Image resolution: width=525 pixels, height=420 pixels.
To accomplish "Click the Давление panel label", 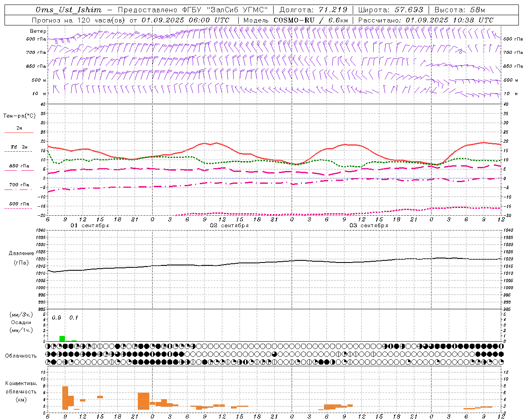I will pos(21,253).
